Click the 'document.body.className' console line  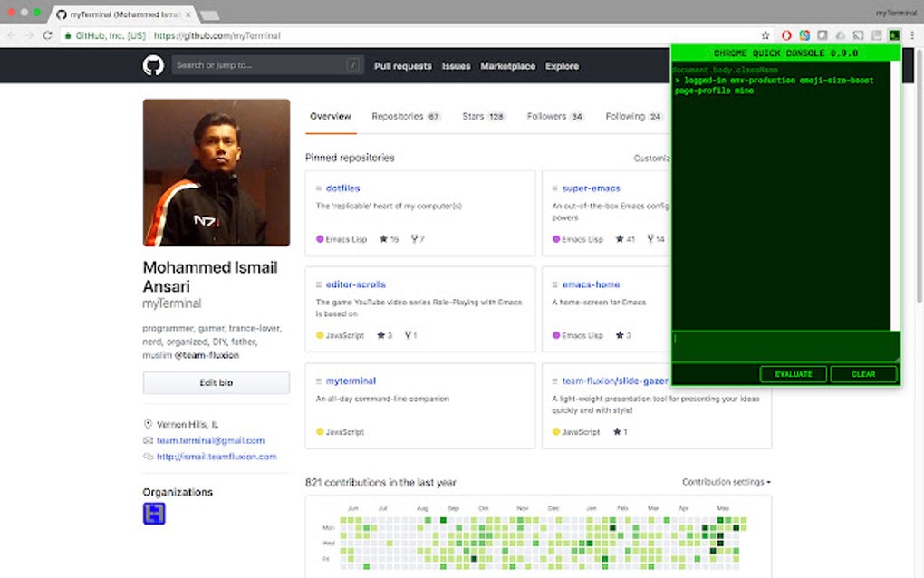[x=725, y=70]
